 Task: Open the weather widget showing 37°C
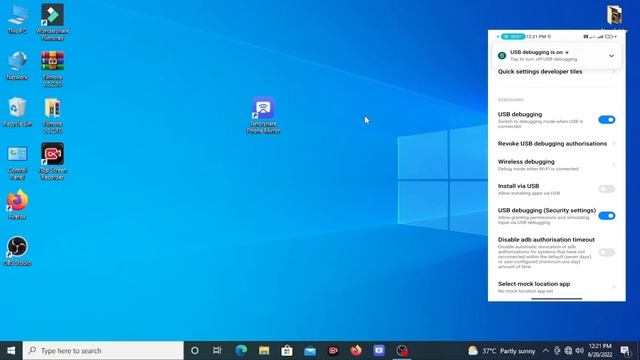coord(502,351)
